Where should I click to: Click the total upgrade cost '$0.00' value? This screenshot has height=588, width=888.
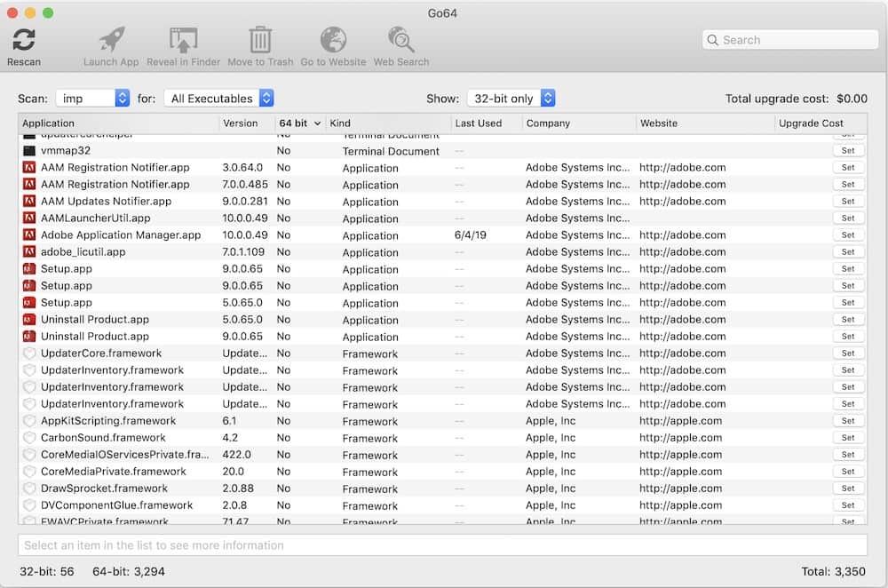[x=852, y=99]
